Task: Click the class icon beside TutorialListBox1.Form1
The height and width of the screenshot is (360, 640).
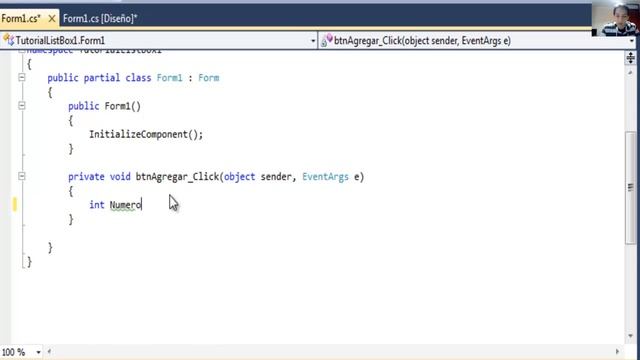Action: point(9,40)
